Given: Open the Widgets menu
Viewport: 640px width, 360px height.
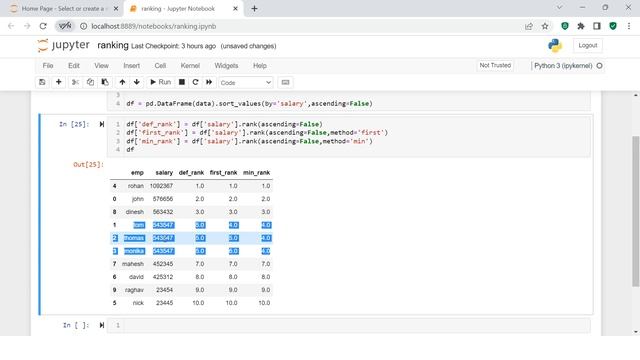Looking at the screenshot, I should 226,66.
